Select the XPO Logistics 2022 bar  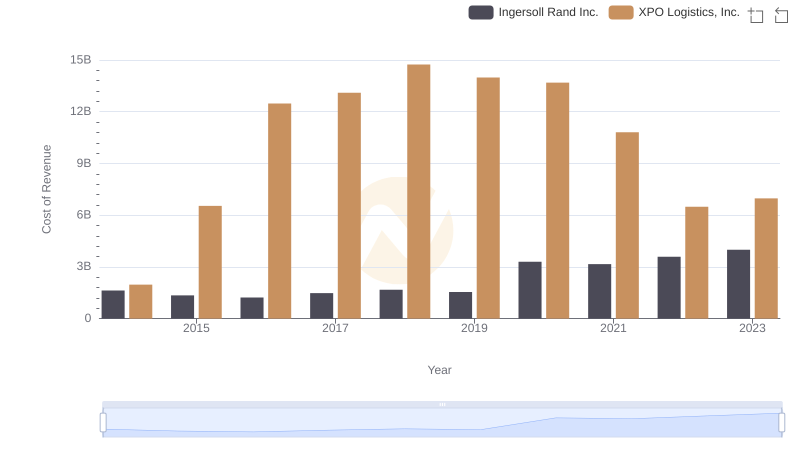click(x=696, y=263)
